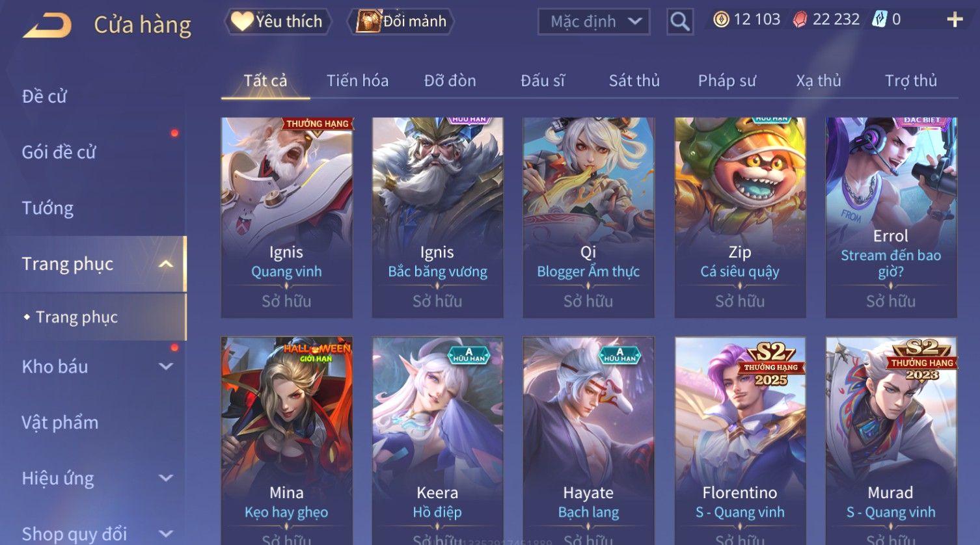Expand the Hiệu ứng sidebar section

click(166, 478)
